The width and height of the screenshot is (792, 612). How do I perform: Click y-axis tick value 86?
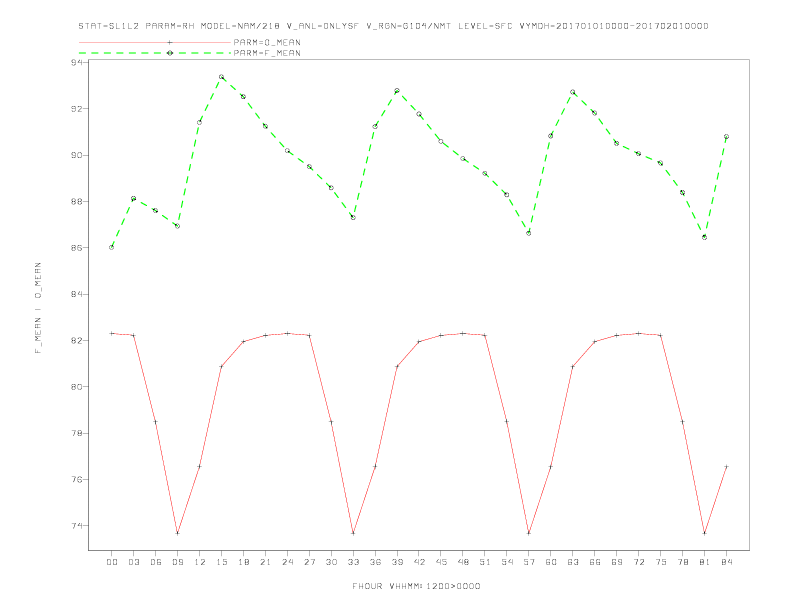[x=77, y=248]
